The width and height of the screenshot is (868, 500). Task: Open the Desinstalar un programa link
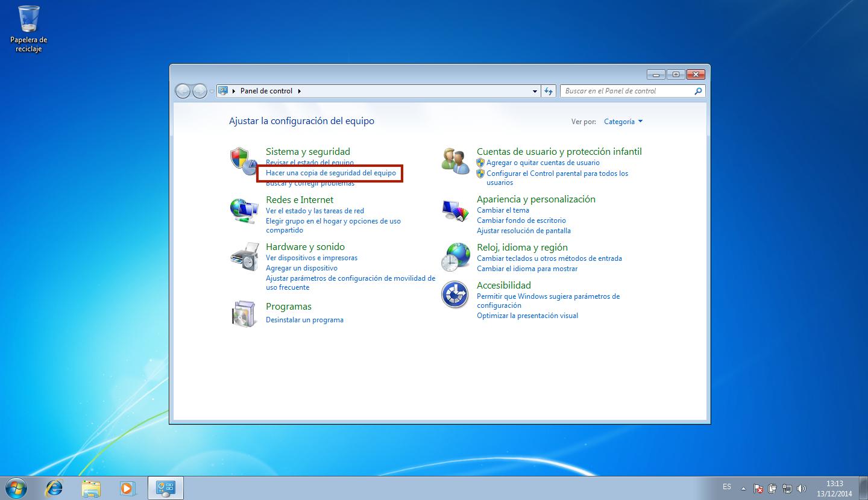304,320
